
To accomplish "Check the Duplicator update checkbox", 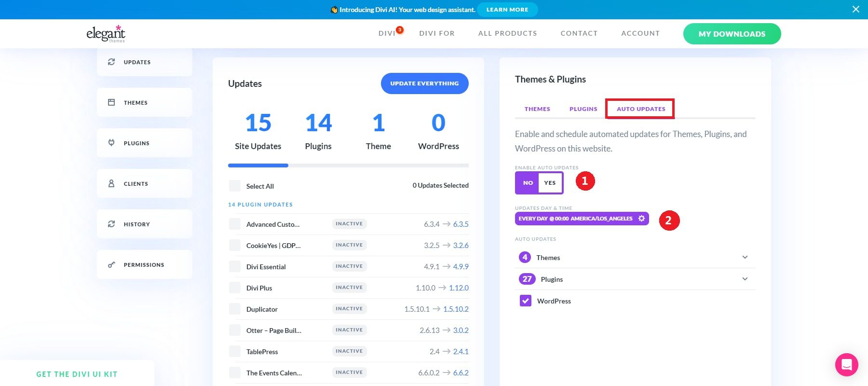I will [x=235, y=309].
